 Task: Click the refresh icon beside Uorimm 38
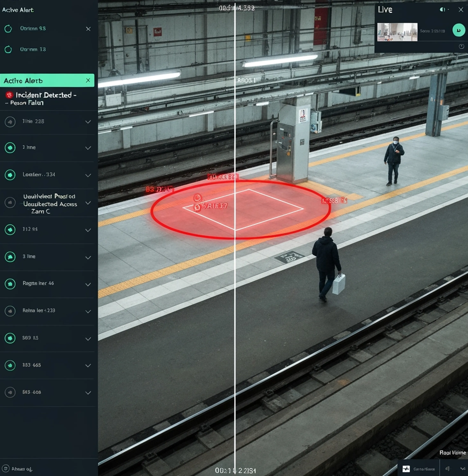(8, 49)
